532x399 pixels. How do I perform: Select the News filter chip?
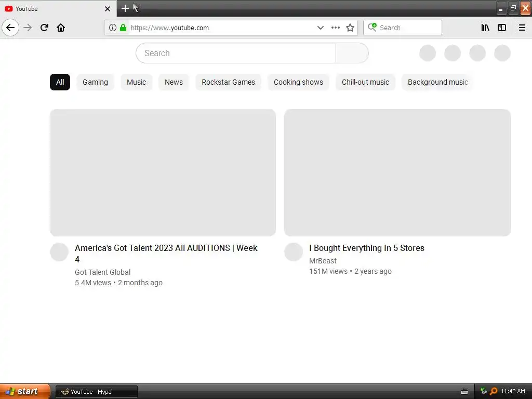click(174, 82)
